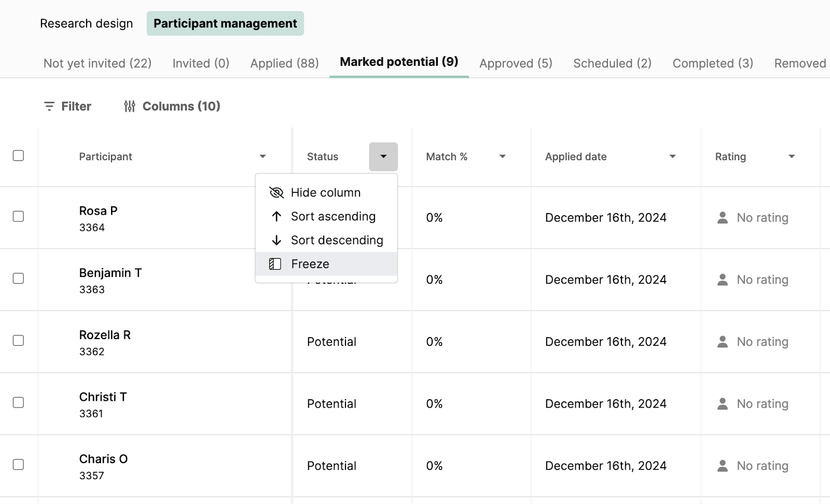Check the box for Charis O

18,465
